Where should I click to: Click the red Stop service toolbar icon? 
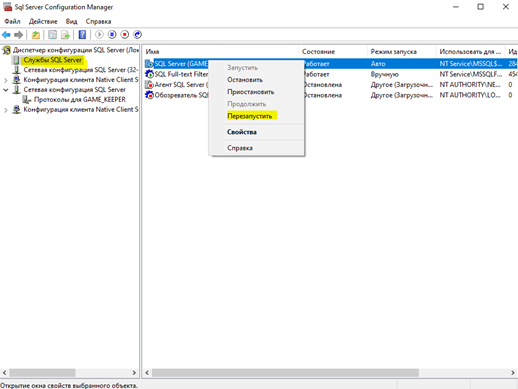[125, 35]
